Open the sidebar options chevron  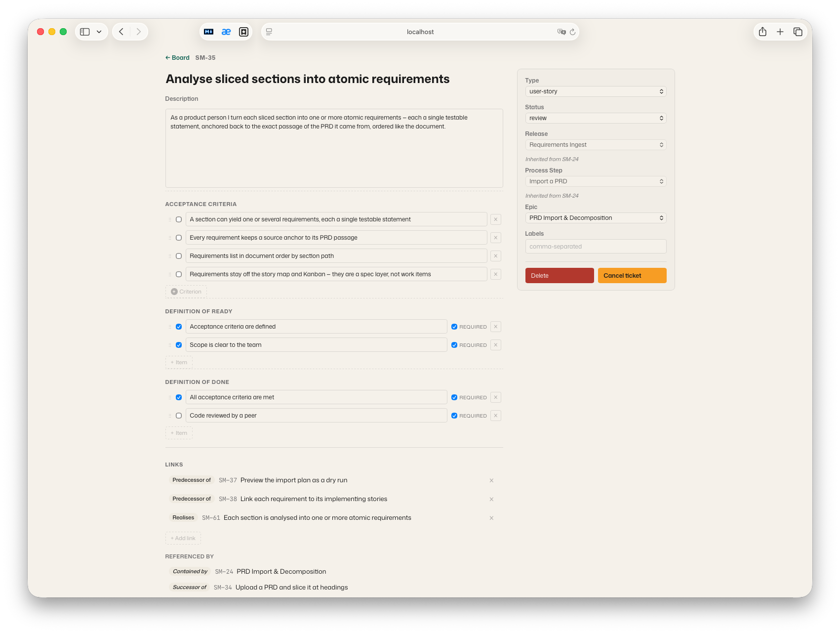click(99, 32)
